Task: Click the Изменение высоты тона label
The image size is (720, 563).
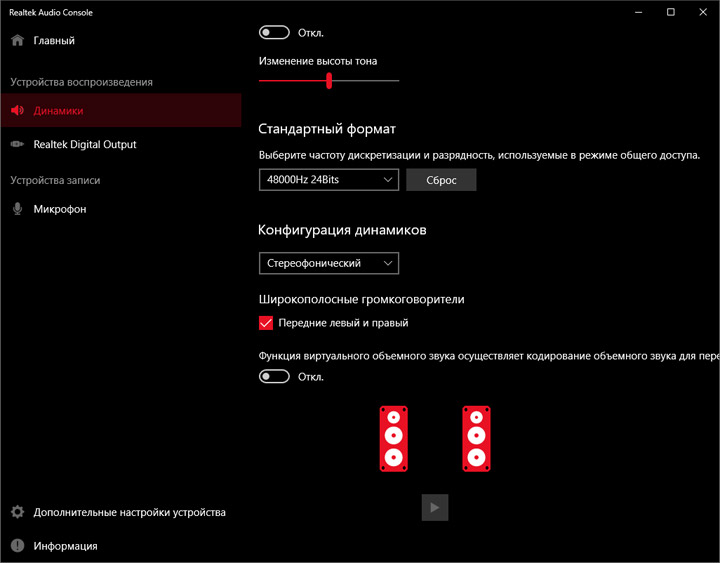Action: coord(318,61)
